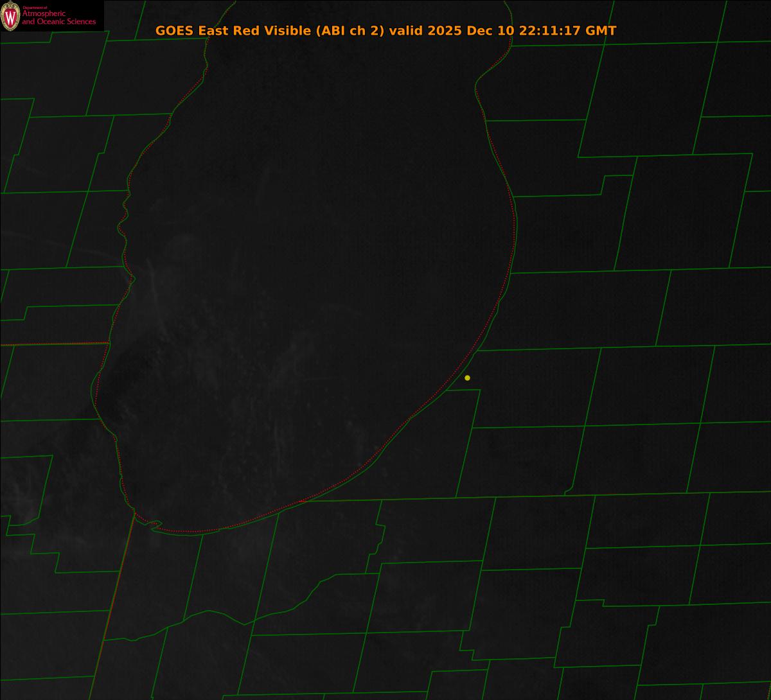Click the small 'Department of' text
771x700 pixels.
(35, 8)
